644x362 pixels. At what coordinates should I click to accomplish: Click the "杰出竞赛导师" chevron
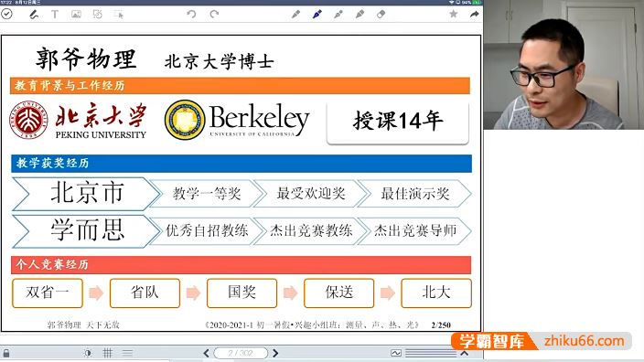pos(414,230)
